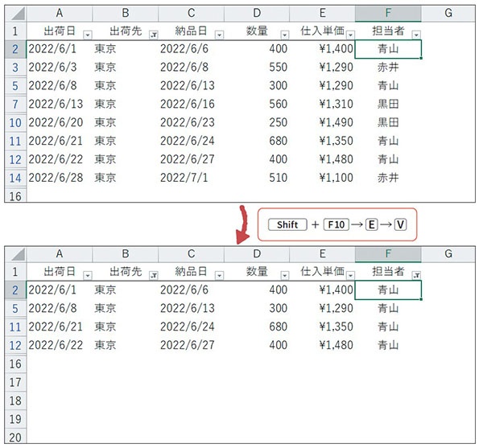Click quantity cell 550
483x448 pixels.
257,68
